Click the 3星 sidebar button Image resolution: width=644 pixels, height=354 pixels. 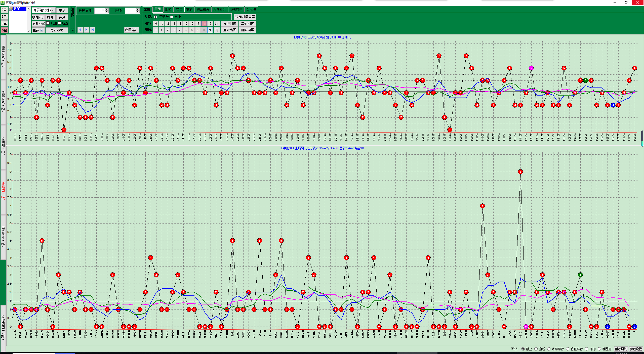tap(4, 17)
